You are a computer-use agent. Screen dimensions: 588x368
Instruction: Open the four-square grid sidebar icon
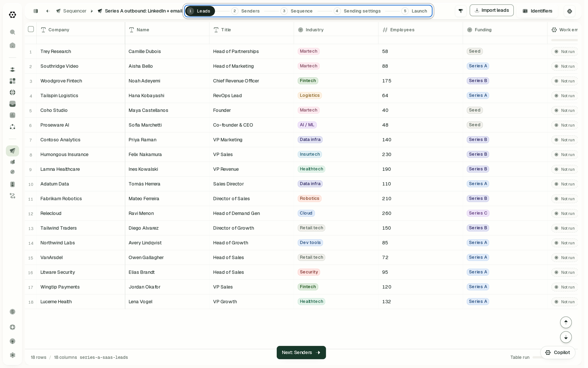(12, 81)
